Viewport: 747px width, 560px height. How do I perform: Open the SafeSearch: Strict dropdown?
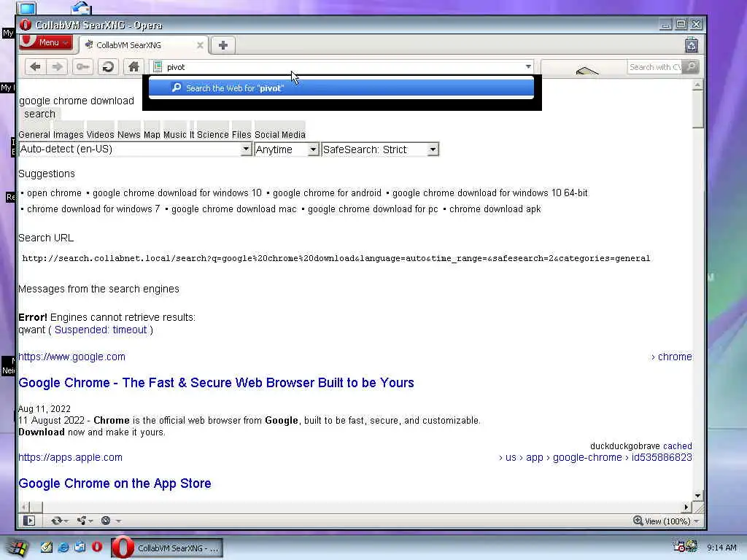tap(380, 149)
